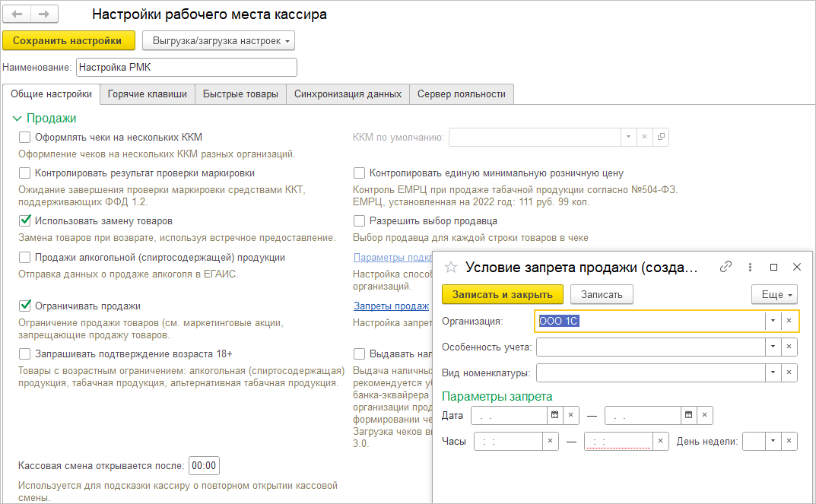The image size is (816, 504).
Task: Toggle the Ограничивать продажи checkbox
Action: pos(25,306)
